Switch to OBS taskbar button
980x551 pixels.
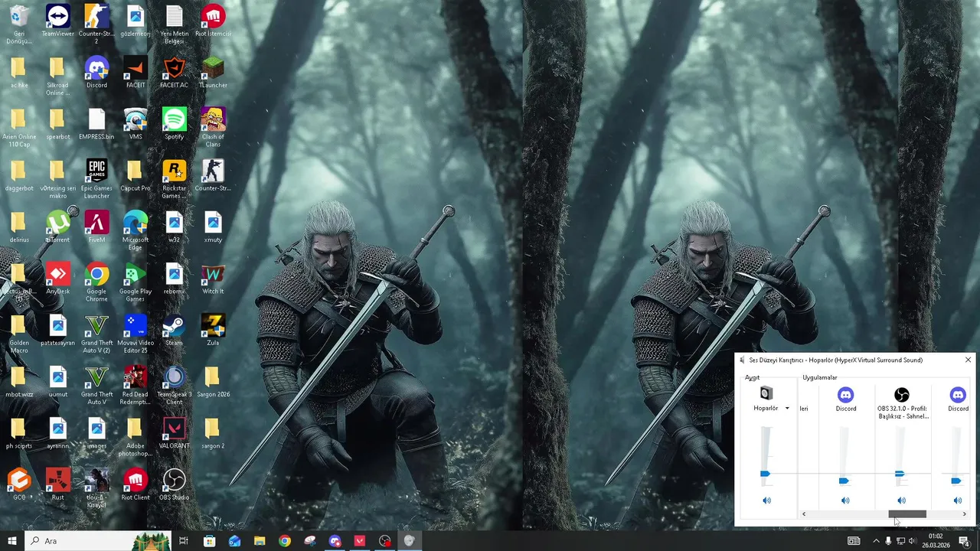[385, 541]
